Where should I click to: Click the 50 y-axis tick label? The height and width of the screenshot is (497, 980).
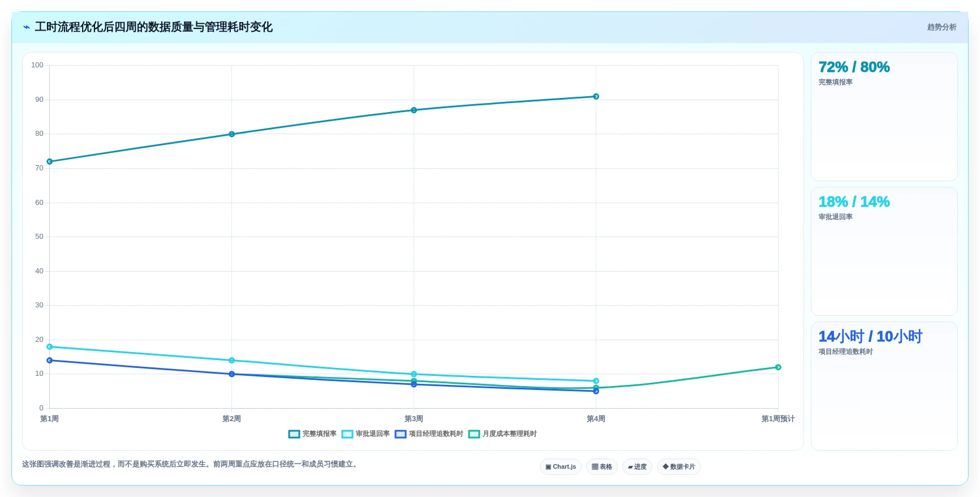pyautogui.click(x=39, y=237)
